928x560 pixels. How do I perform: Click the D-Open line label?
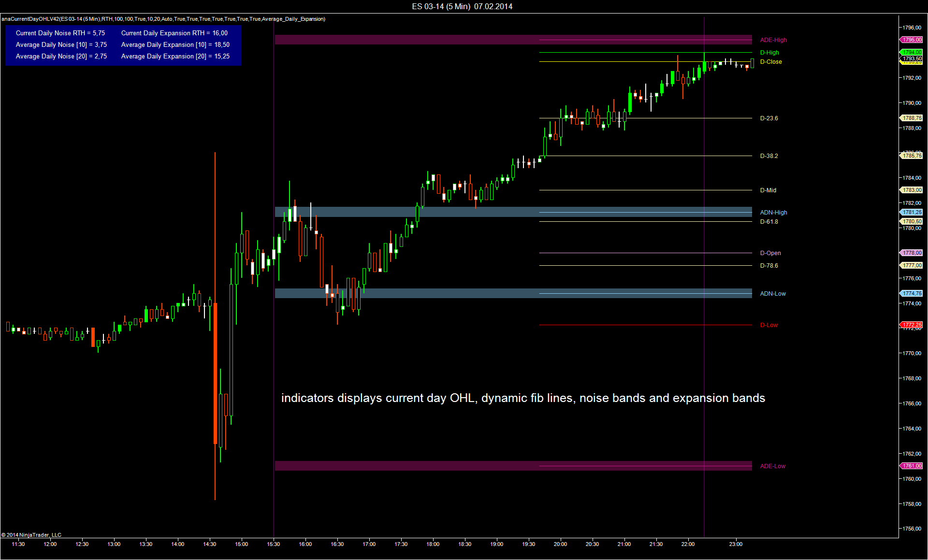770,253
